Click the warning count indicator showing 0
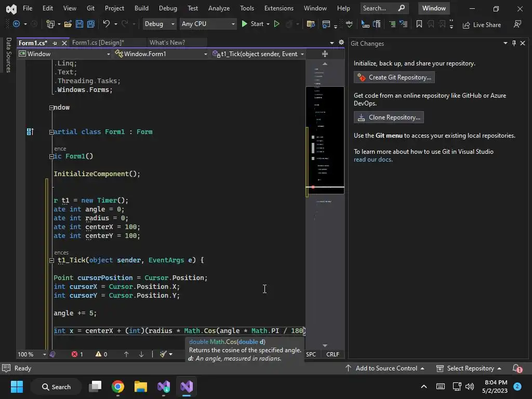The image size is (532, 399). coord(101,354)
